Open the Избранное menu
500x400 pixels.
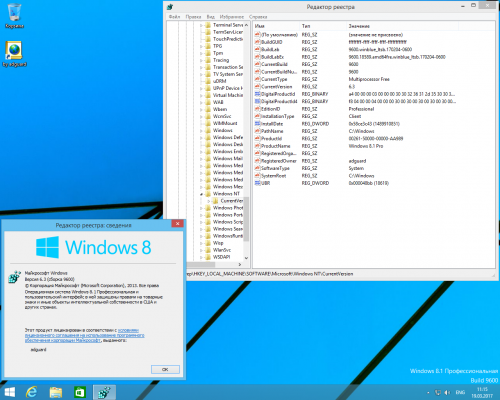click(x=232, y=17)
